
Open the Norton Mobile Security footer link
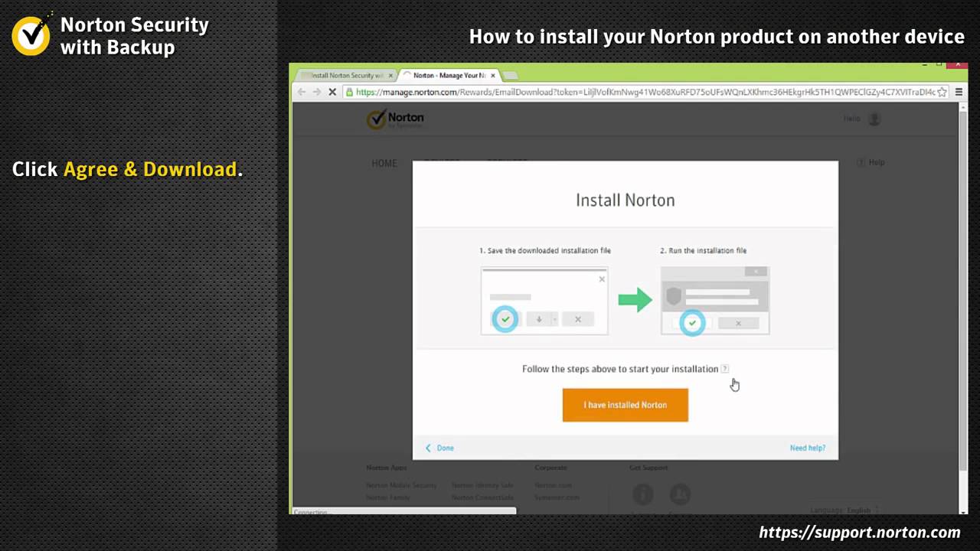[401, 485]
